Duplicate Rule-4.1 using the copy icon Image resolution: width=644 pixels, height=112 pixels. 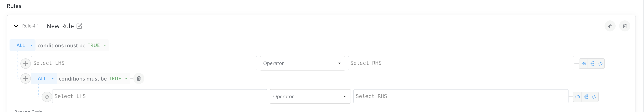(x=610, y=26)
